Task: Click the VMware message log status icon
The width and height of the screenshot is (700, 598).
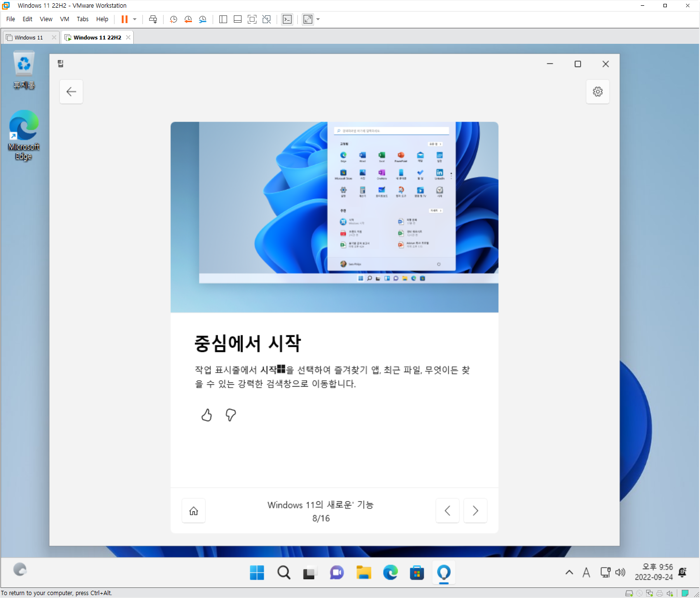Action: coord(685,593)
